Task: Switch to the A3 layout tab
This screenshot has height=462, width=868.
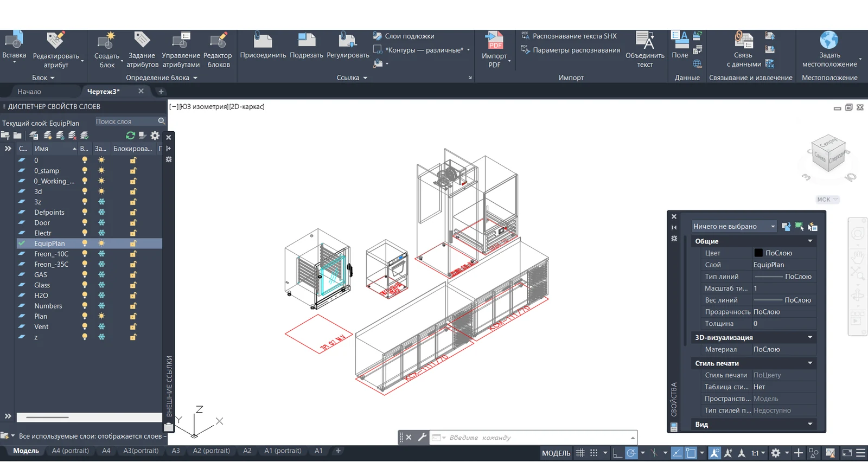Action: click(176, 451)
